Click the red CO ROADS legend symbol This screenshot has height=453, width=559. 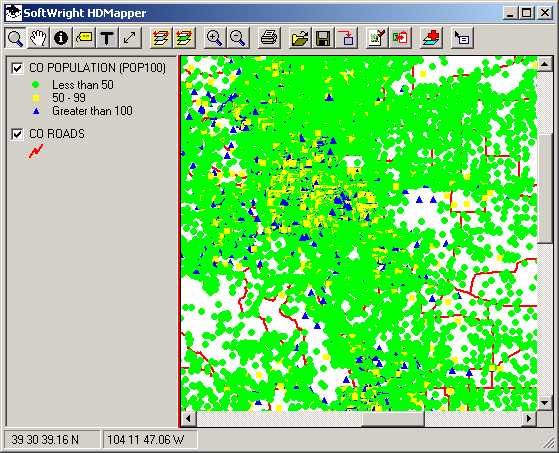(36, 151)
